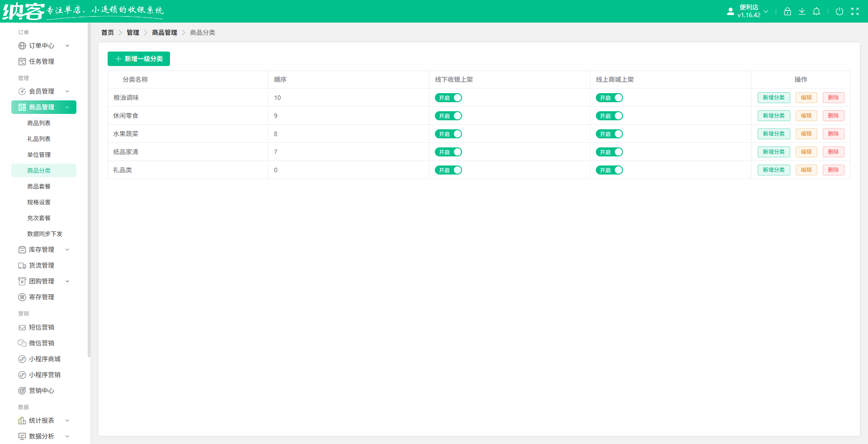Click the 团购管理 sidebar icon
Image resolution: width=868 pixels, height=444 pixels.
22,281
